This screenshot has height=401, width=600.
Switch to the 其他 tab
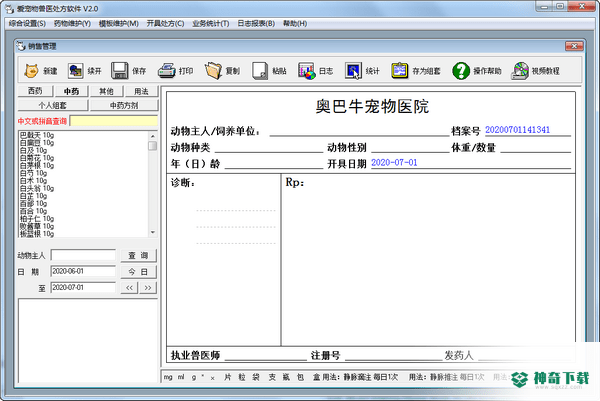[x=106, y=91]
